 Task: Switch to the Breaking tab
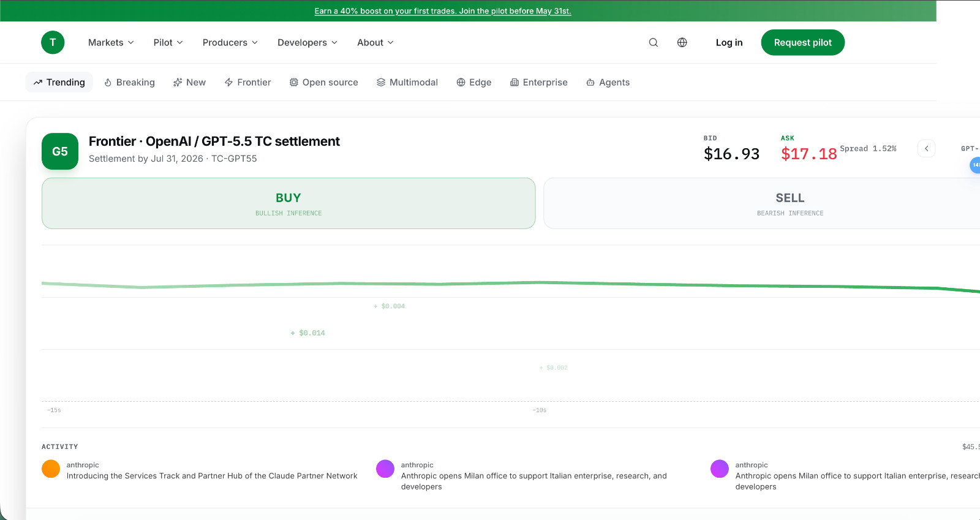click(129, 82)
